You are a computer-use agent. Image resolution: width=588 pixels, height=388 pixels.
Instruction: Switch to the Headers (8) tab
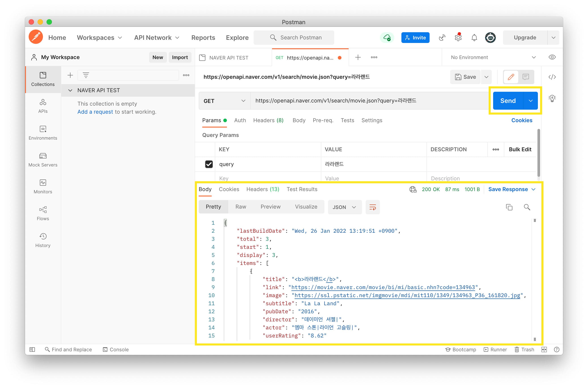[x=268, y=120]
